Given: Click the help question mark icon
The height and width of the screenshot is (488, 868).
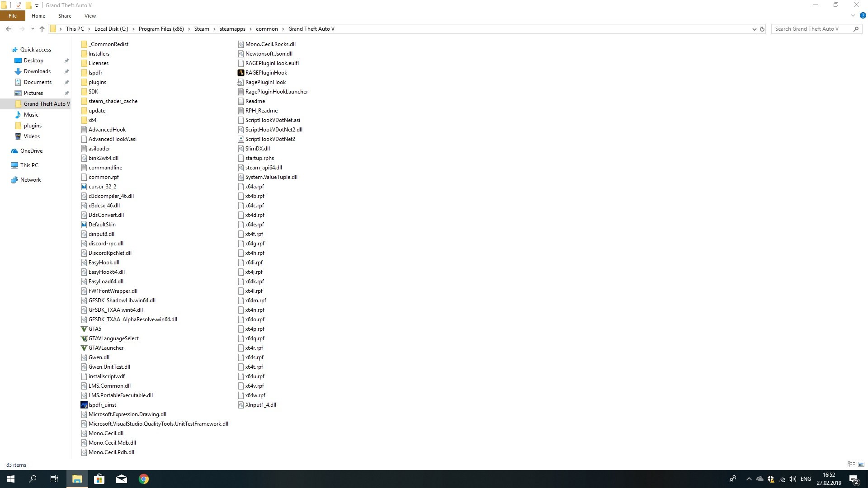Looking at the screenshot, I should 863,15.
